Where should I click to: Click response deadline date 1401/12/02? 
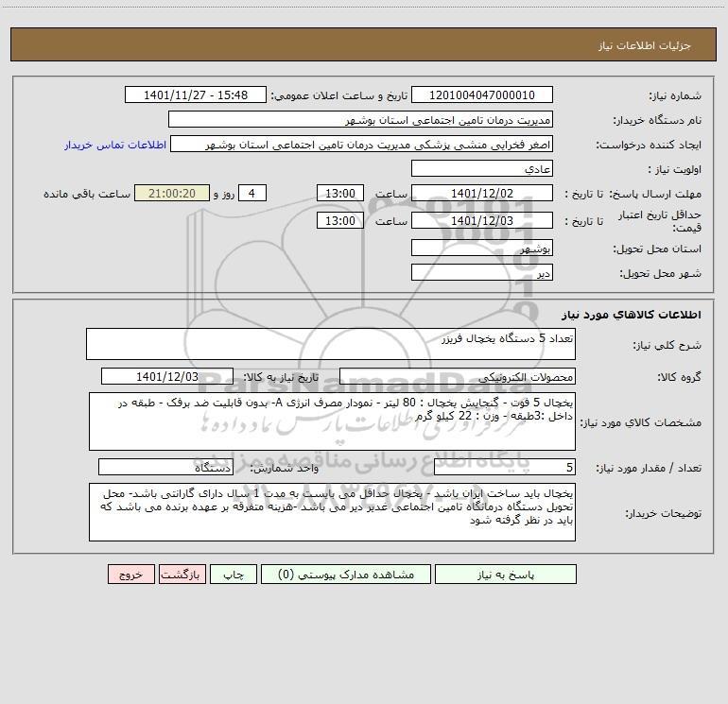coord(482,193)
